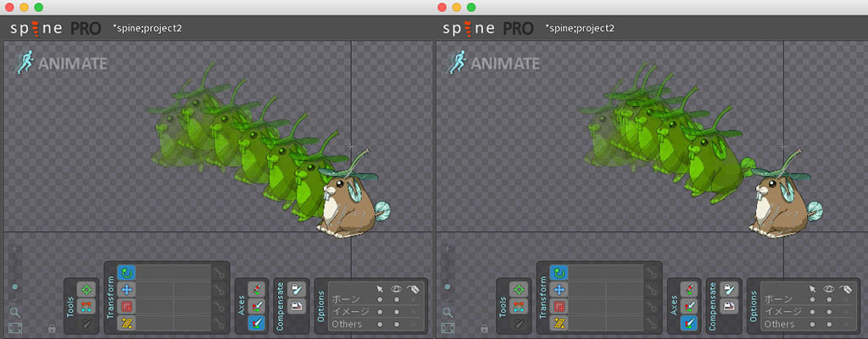
Task: Click scale X field in right window
Action: [x=587, y=306]
